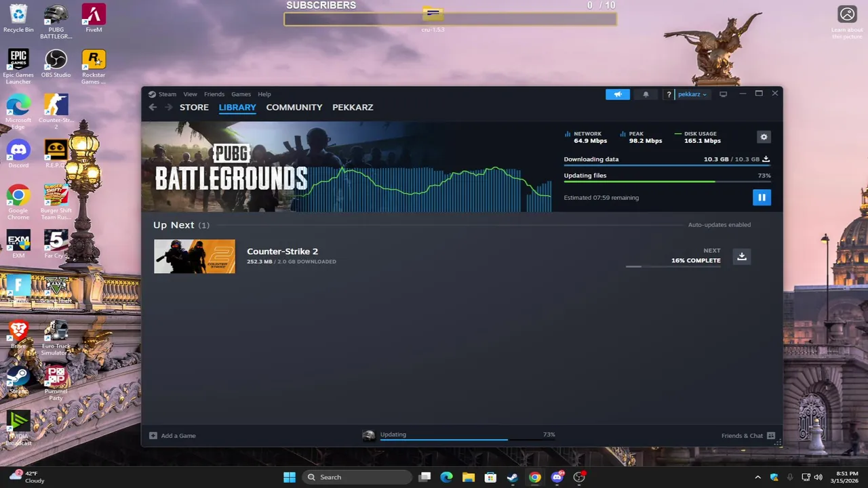The width and height of the screenshot is (868, 488).
Task: Click the Downloading data progress bar
Action: 667,165
